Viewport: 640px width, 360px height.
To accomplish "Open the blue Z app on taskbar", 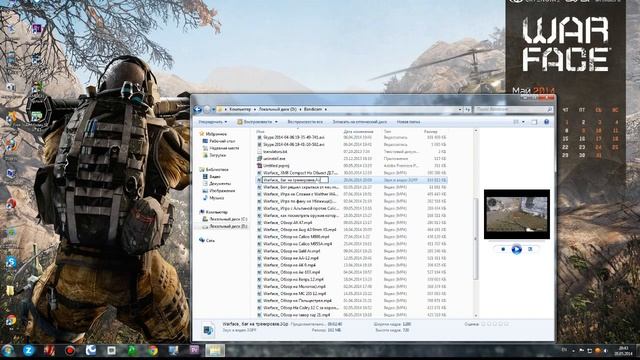I will coord(29,350).
